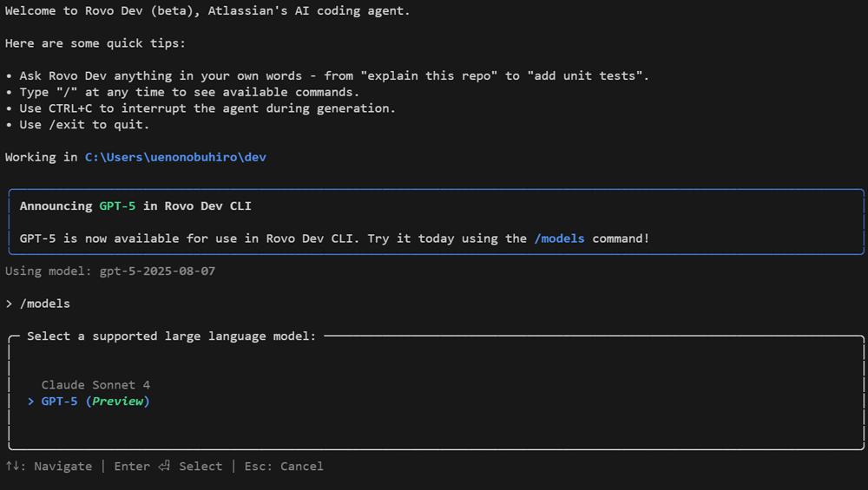Click the up-down navigate arrows icon
Image resolution: width=868 pixels, height=490 pixels.
pyautogui.click(x=13, y=467)
